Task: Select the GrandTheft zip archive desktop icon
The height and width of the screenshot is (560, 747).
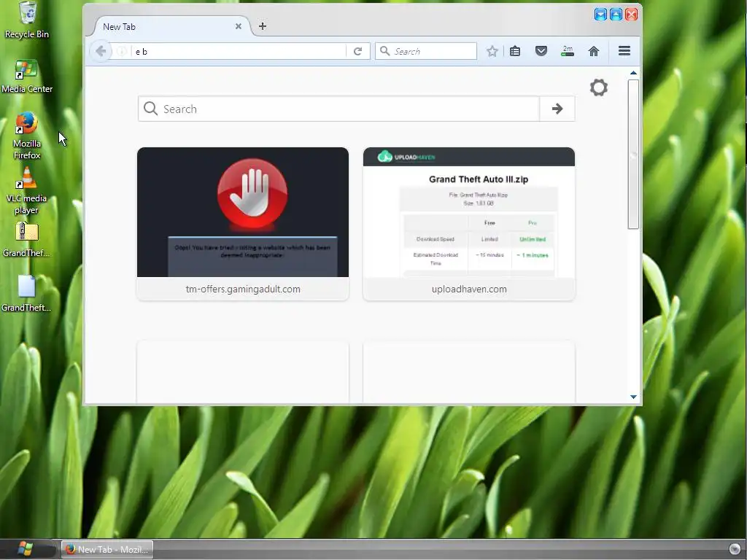Action: [27, 239]
